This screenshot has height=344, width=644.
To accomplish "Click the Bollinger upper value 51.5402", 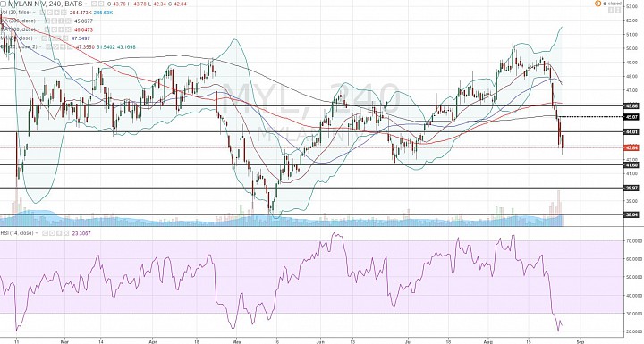I will tap(106, 46).
